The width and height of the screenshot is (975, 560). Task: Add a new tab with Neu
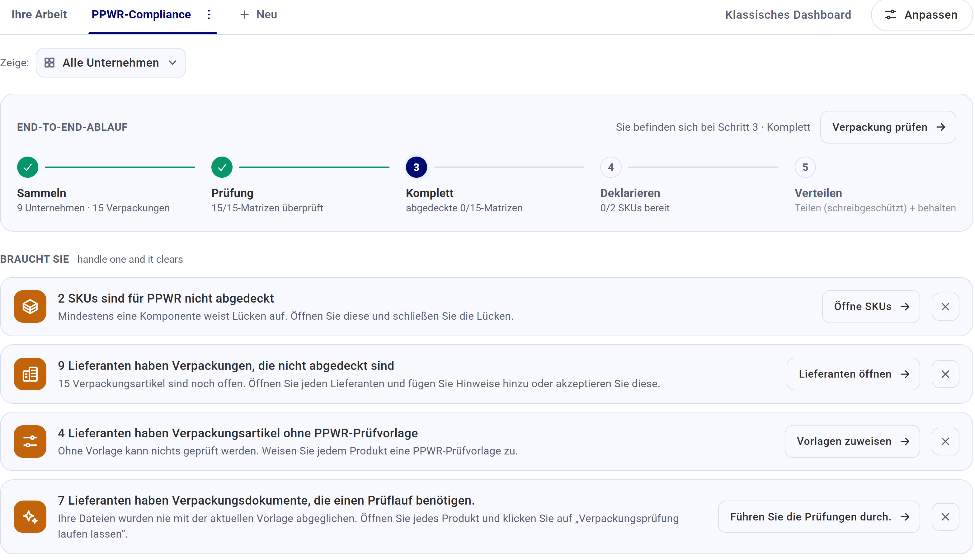tap(258, 15)
